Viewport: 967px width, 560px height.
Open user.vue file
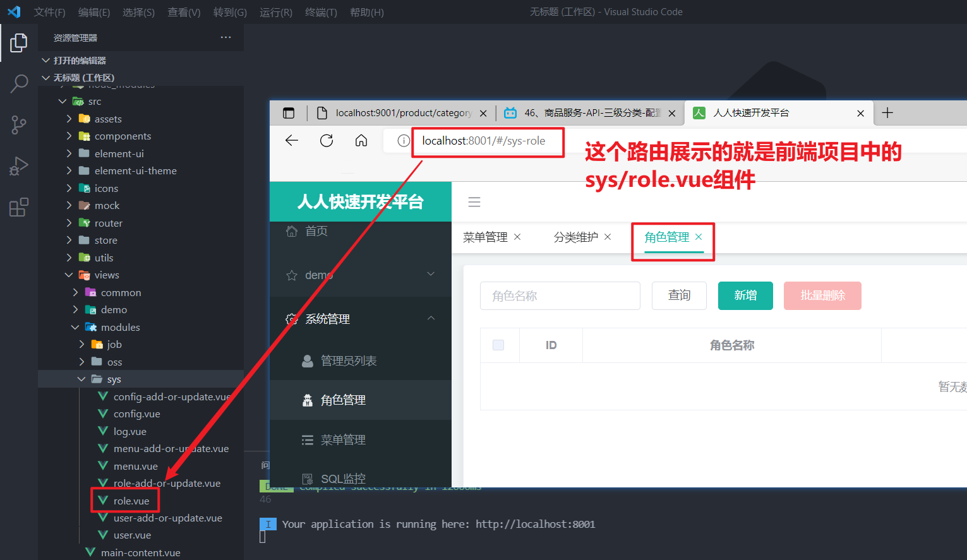pos(132,535)
